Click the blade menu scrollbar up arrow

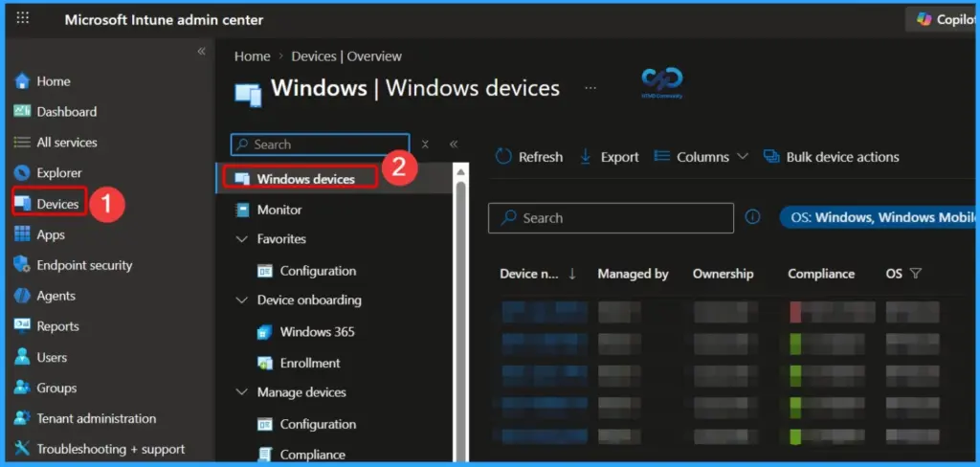pos(460,172)
